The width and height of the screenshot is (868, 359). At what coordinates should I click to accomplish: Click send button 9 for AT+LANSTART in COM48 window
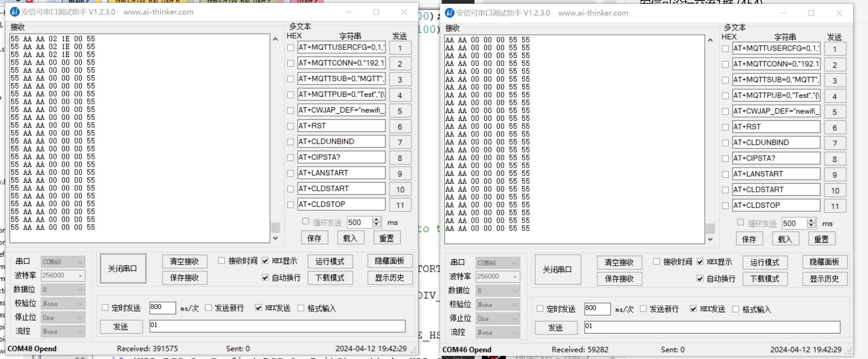click(x=400, y=174)
